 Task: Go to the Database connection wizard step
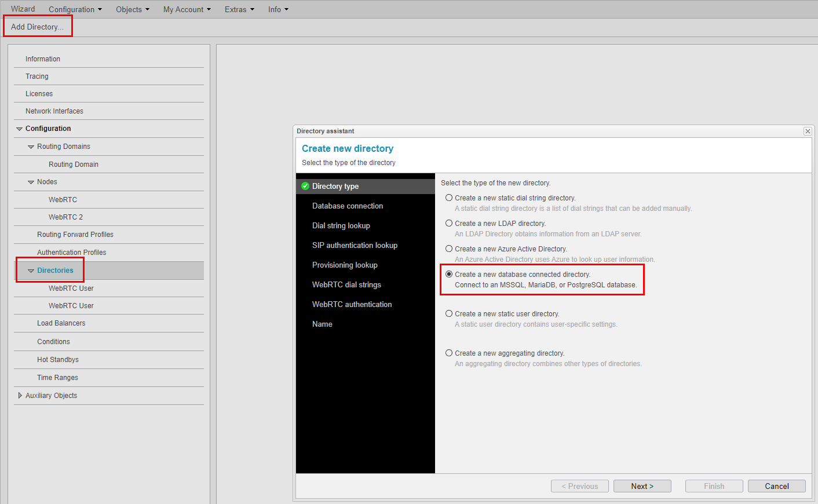(348, 206)
